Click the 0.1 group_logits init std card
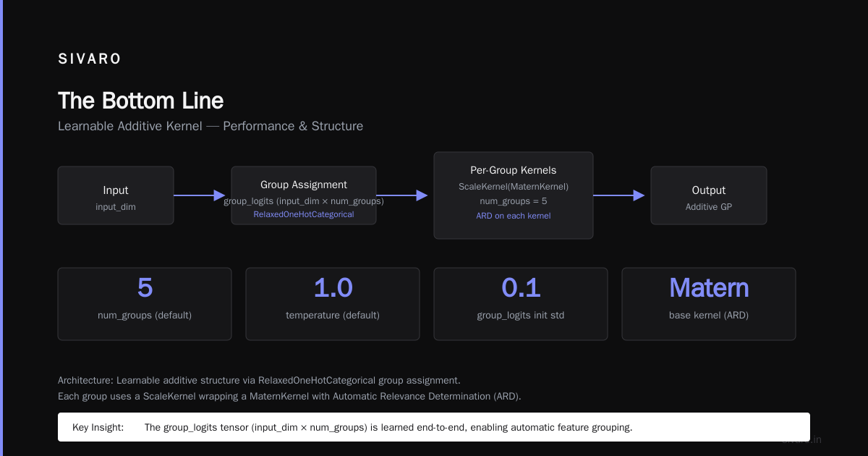The image size is (868, 456). 521,304
